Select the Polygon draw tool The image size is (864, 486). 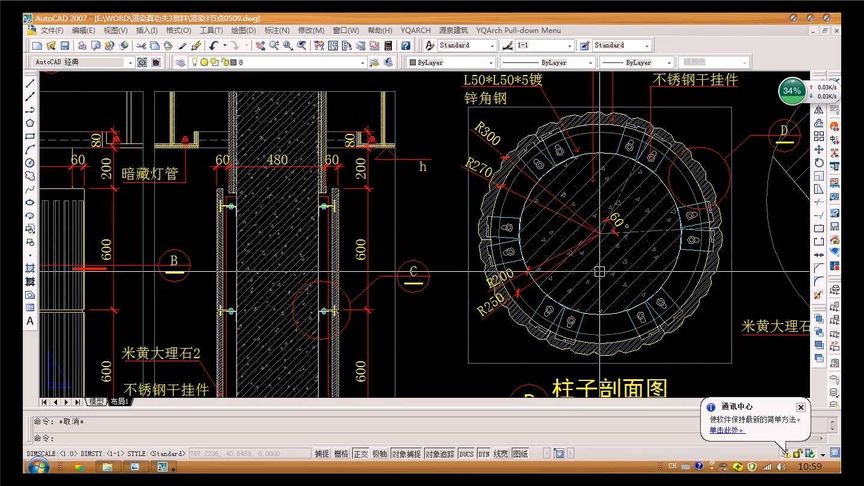[30, 123]
